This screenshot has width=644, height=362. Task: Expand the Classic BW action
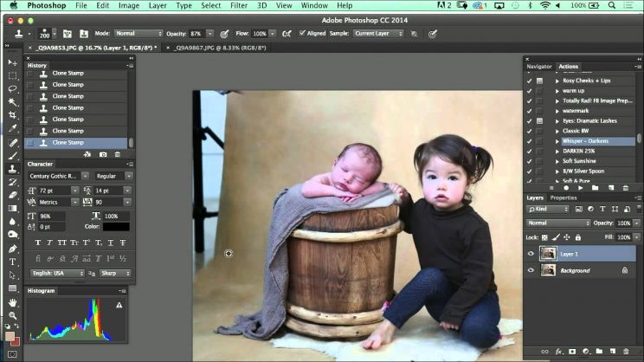point(557,131)
